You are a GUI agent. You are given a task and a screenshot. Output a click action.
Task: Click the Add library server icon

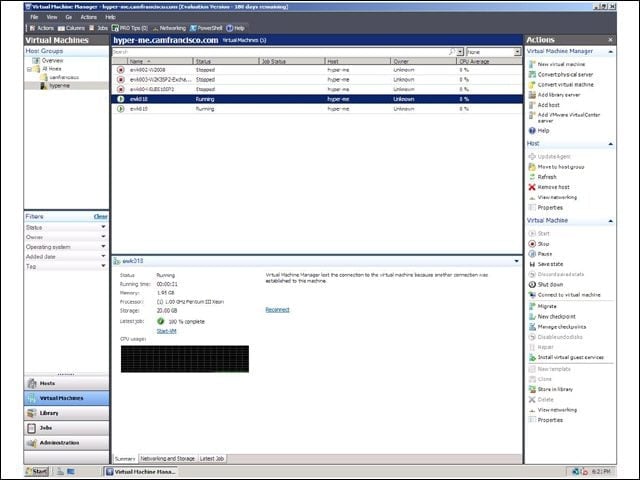coord(532,95)
